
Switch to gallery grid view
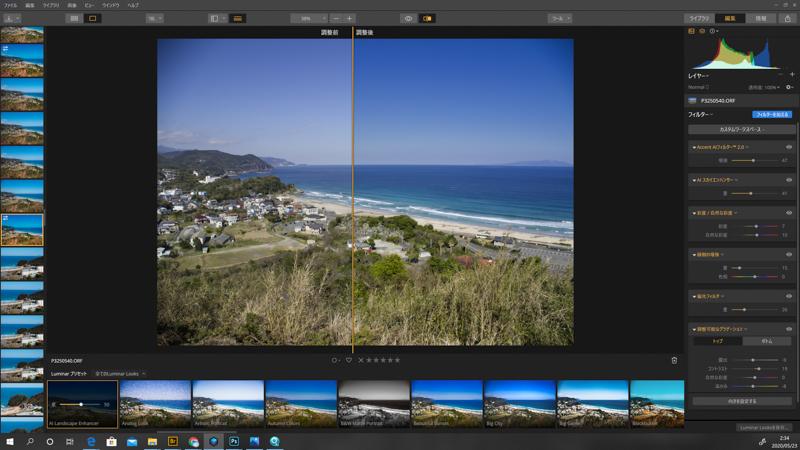(x=74, y=18)
